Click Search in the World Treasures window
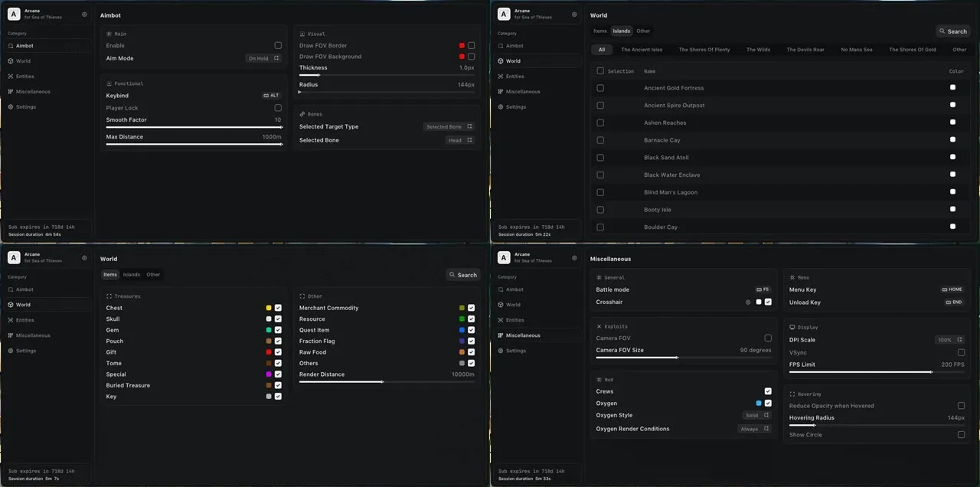 (463, 275)
